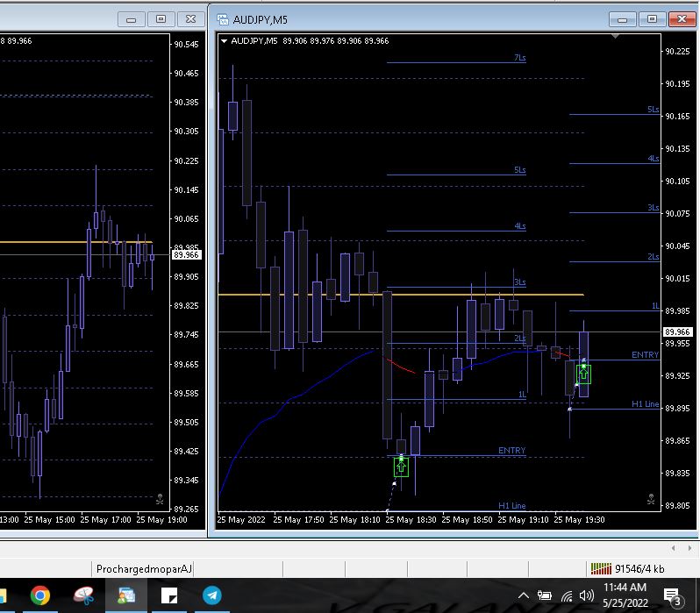Click the 91546/4 kb connection status indicator

click(628, 568)
